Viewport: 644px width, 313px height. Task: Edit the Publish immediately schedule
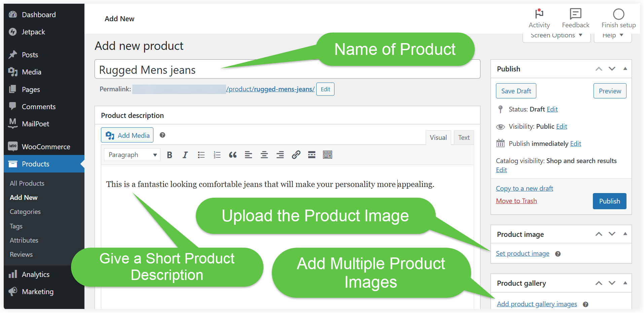coord(576,144)
